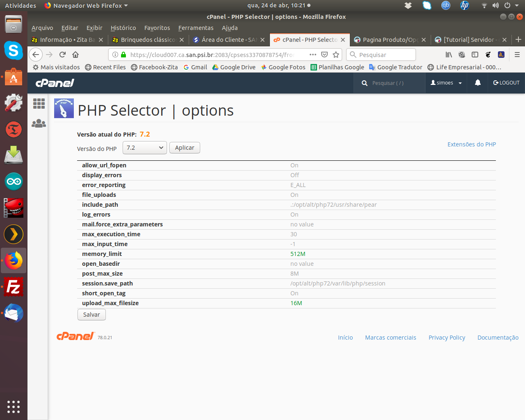Open the Arquivo menu
Viewport: 525px width, 420px height.
pyautogui.click(x=42, y=28)
